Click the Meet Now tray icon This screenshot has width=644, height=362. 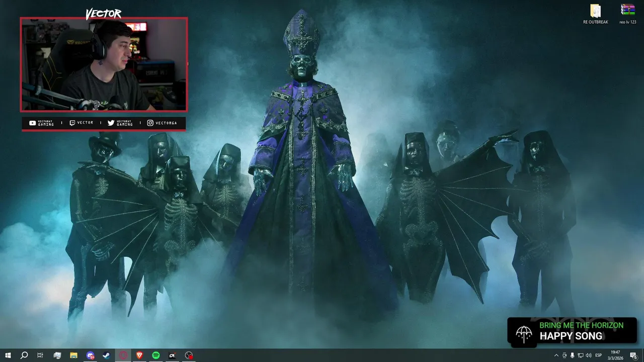click(x=565, y=355)
